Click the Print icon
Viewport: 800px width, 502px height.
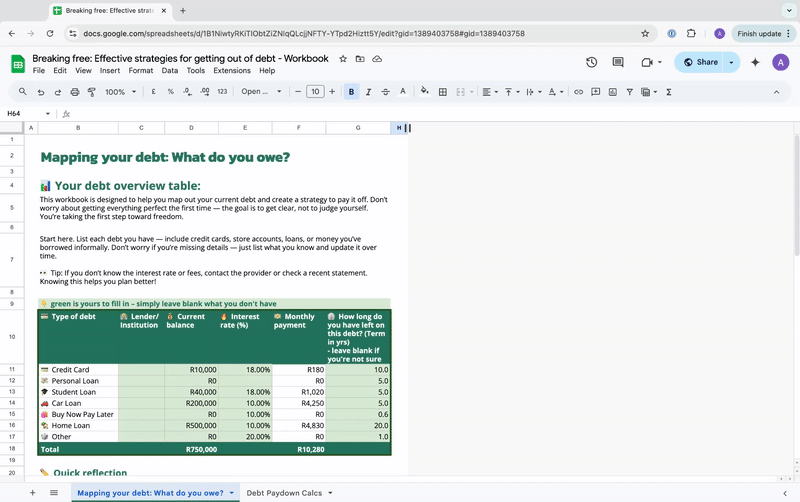(x=75, y=92)
